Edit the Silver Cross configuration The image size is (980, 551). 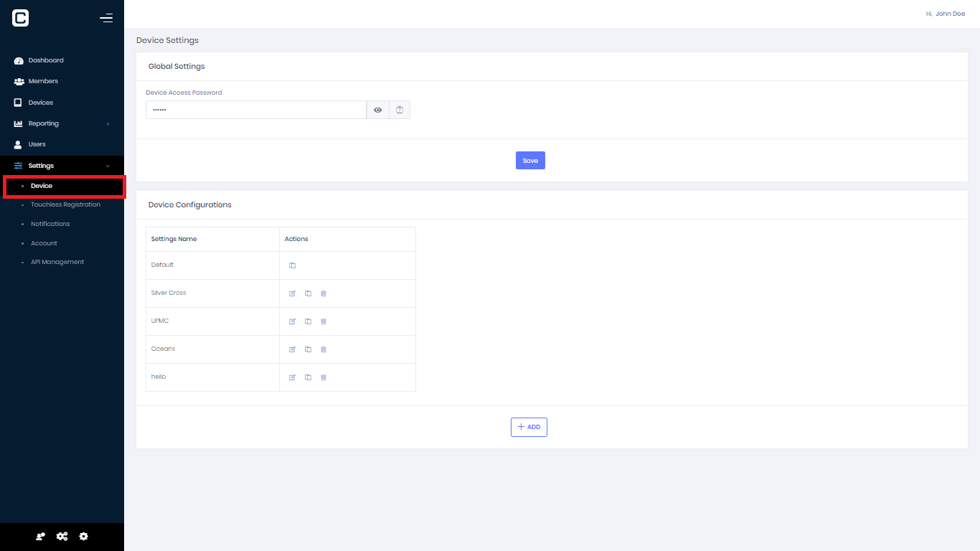tap(292, 293)
